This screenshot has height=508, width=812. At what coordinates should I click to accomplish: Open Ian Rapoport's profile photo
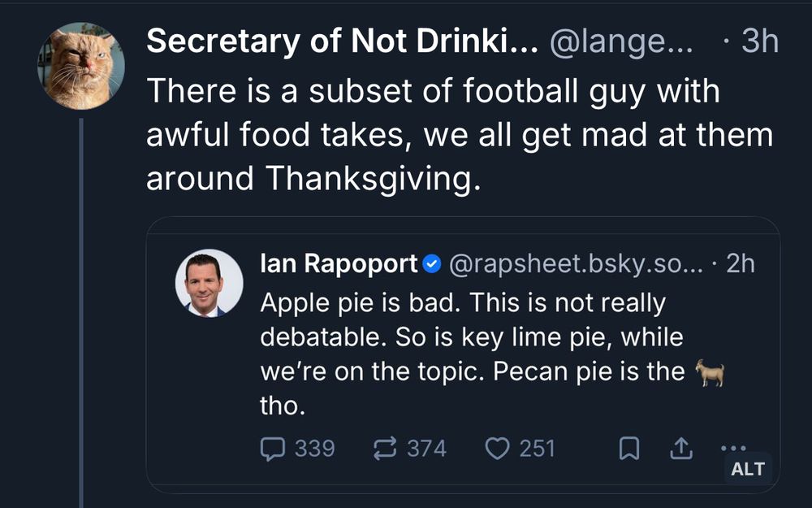209,282
